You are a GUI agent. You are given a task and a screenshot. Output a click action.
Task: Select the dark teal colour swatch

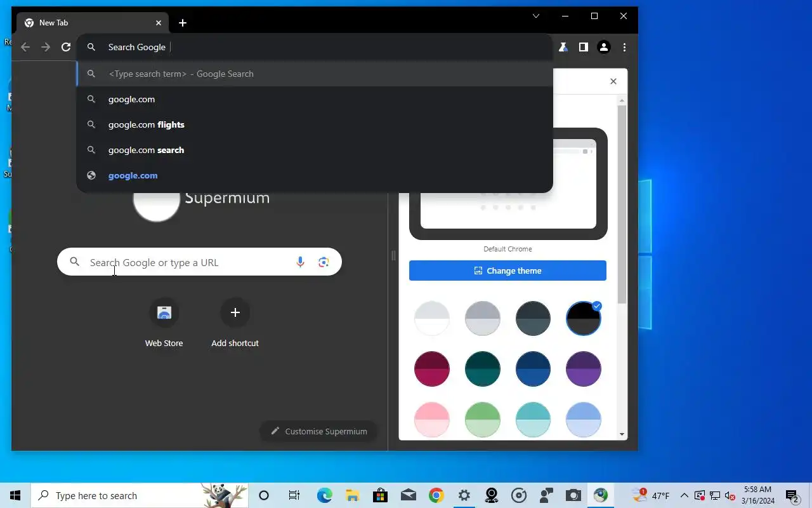(x=483, y=369)
